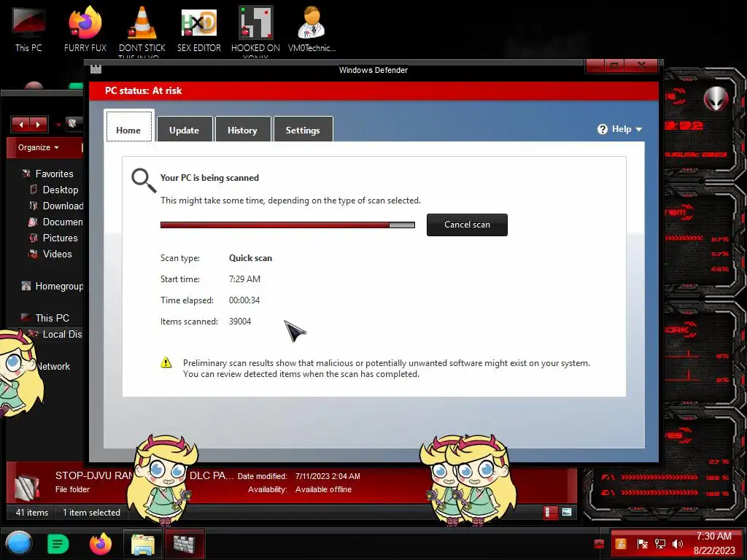The image size is (747, 560).
Task: Open File Explorer from the taskbar
Action: point(142,544)
